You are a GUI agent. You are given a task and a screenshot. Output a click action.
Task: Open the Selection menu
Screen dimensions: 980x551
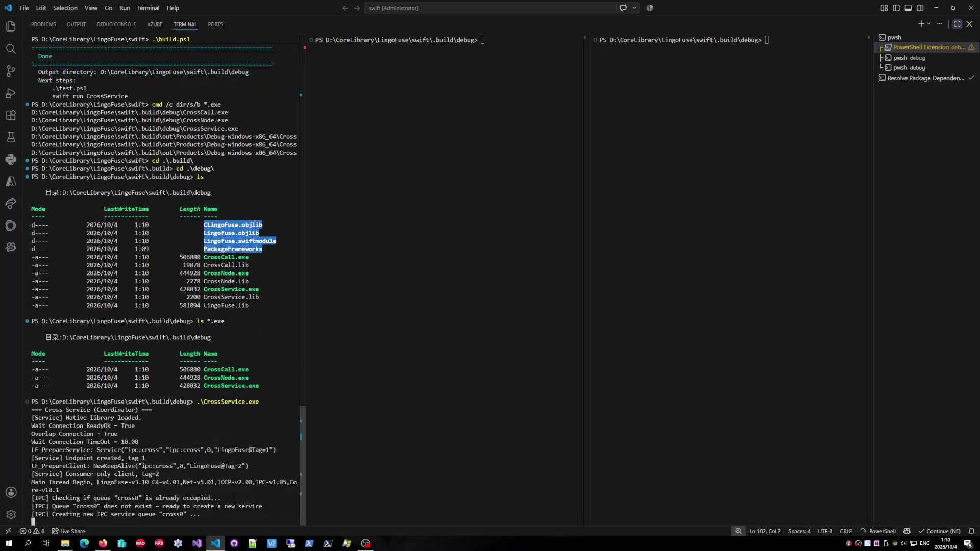tap(65, 8)
